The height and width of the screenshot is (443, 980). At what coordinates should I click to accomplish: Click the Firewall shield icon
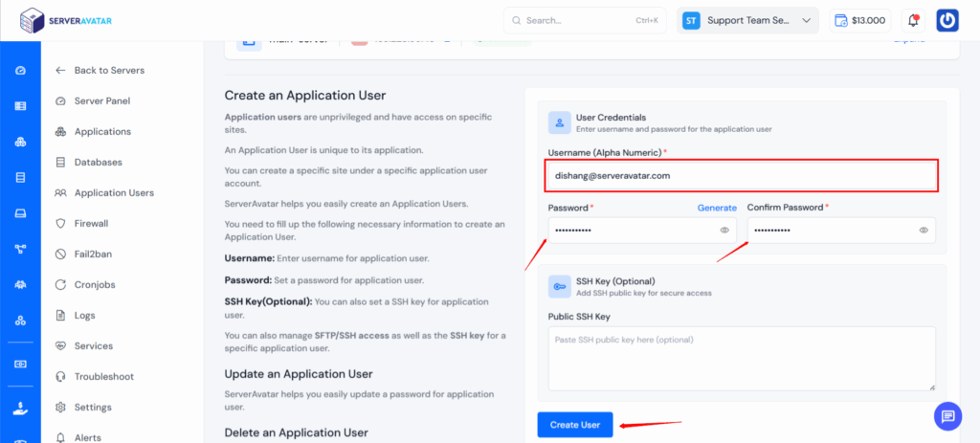[x=61, y=224]
